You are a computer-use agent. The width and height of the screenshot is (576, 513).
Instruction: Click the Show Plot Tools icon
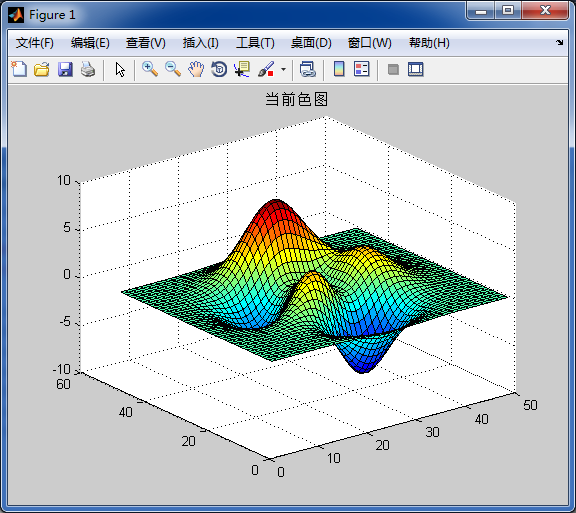[x=415, y=69]
